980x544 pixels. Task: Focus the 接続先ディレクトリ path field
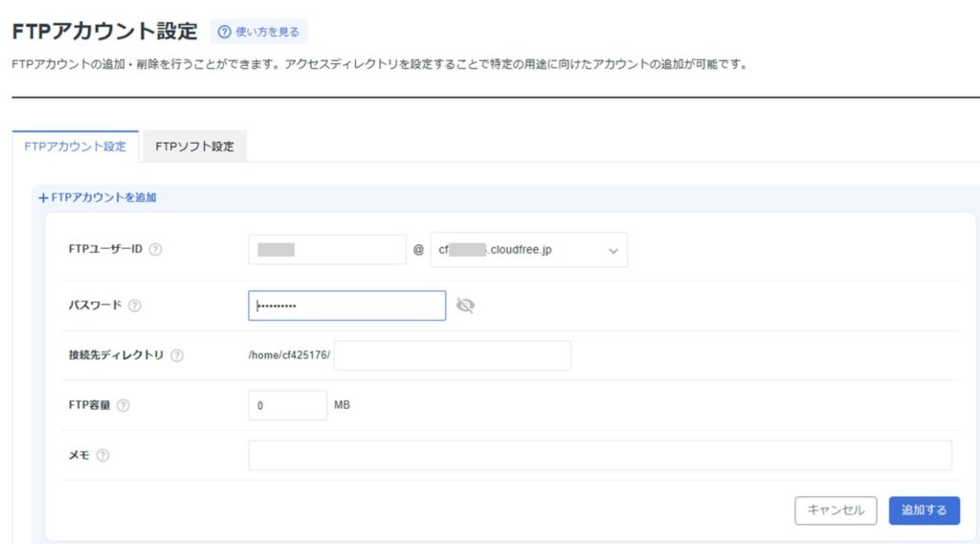[452, 355]
